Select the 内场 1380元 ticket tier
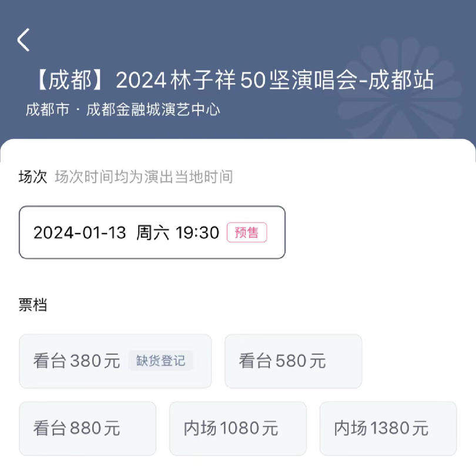This screenshot has width=476, height=467. pos(388,428)
